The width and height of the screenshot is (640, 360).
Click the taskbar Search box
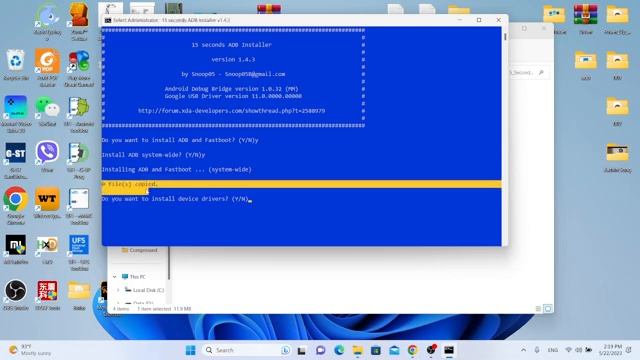click(x=247, y=350)
